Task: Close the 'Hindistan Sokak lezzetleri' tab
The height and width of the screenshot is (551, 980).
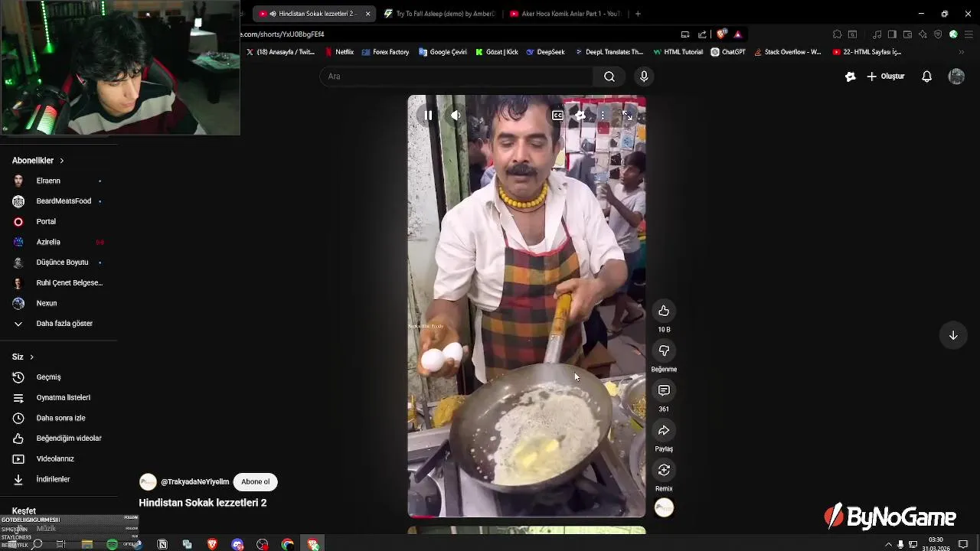Action: (x=368, y=14)
